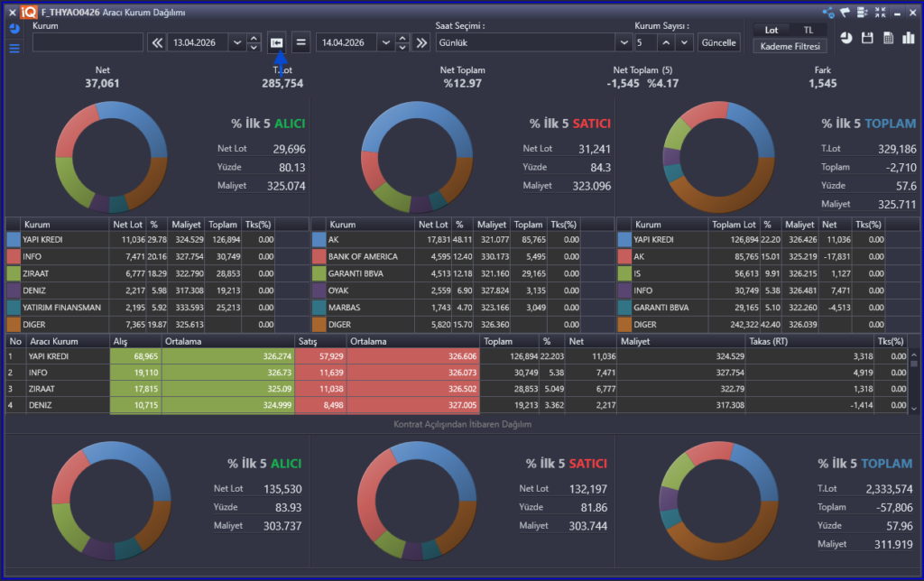Viewport: 924px width, 581px height.
Task: Click the pie chart icon in left sidebar
Action: click(x=14, y=29)
